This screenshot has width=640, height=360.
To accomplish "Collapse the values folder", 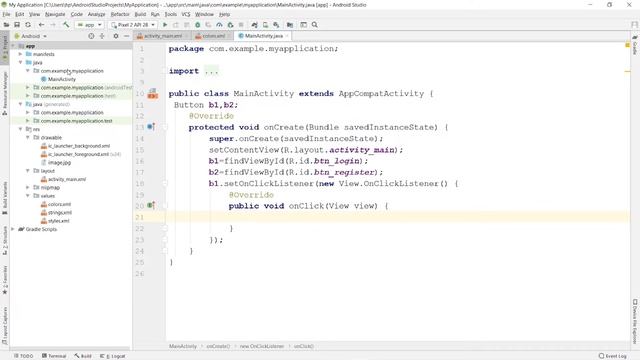I will click(x=28, y=196).
